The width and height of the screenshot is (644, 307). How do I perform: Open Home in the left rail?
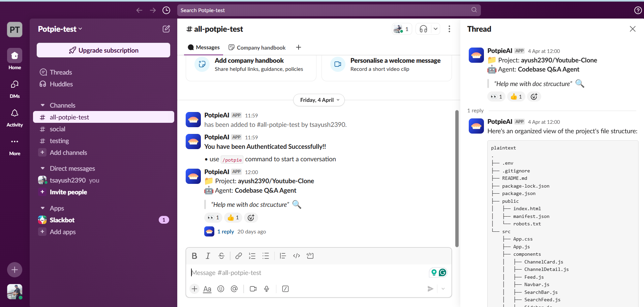[x=15, y=59]
